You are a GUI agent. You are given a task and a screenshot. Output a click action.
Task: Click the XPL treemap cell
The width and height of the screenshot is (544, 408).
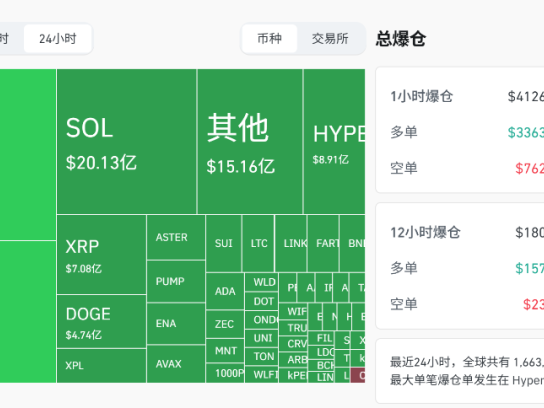pyautogui.click(x=101, y=366)
